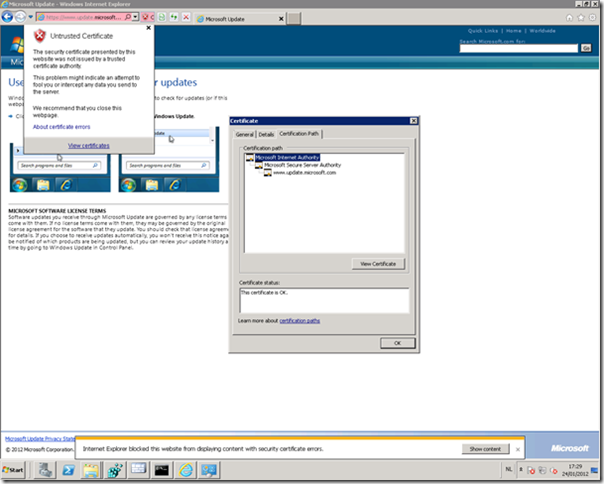
Task: Open Server Manager from the taskbar
Action: click(x=45, y=470)
